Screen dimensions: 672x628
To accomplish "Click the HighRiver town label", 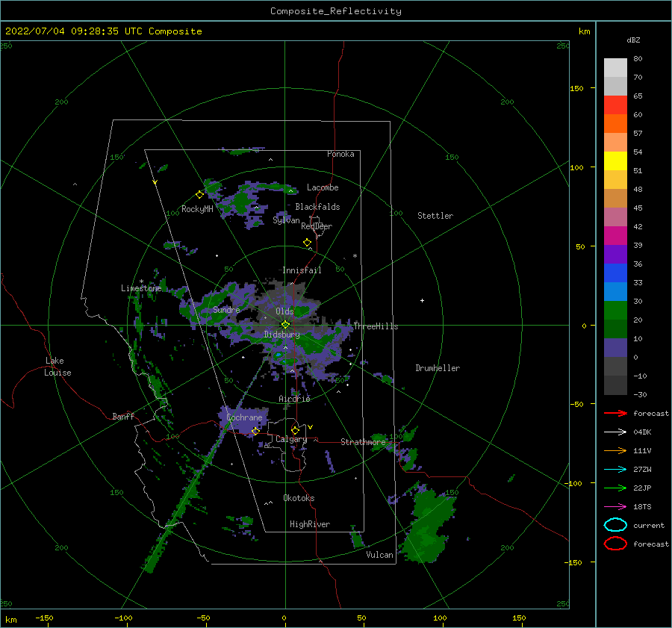I will click(310, 524).
